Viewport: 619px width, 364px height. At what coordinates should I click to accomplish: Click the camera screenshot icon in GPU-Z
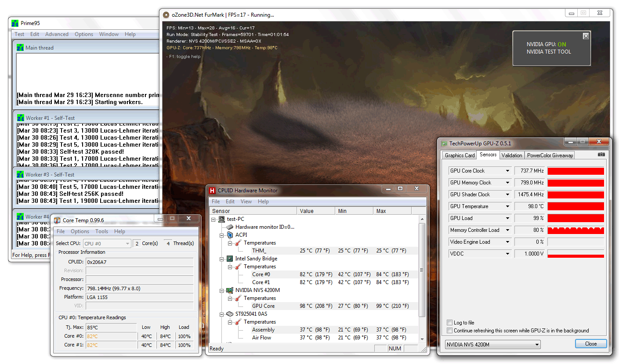point(601,155)
